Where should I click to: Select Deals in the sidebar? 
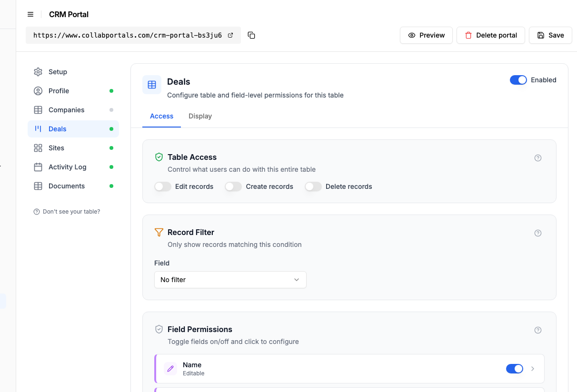tap(73, 129)
